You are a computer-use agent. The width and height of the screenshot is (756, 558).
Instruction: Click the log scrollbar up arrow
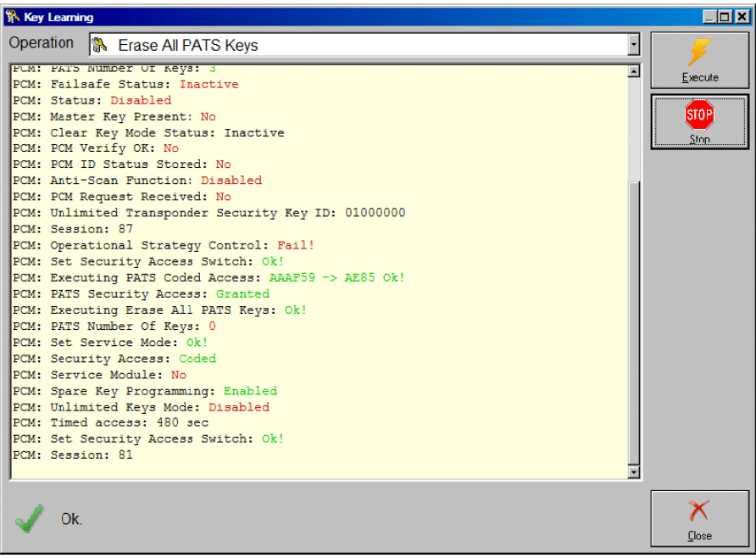(633, 71)
